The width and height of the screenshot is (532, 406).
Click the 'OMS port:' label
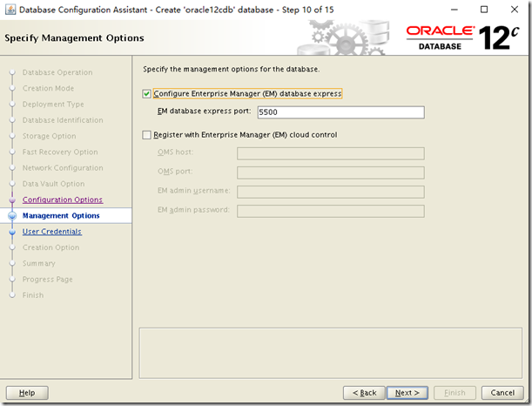click(175, 172)
